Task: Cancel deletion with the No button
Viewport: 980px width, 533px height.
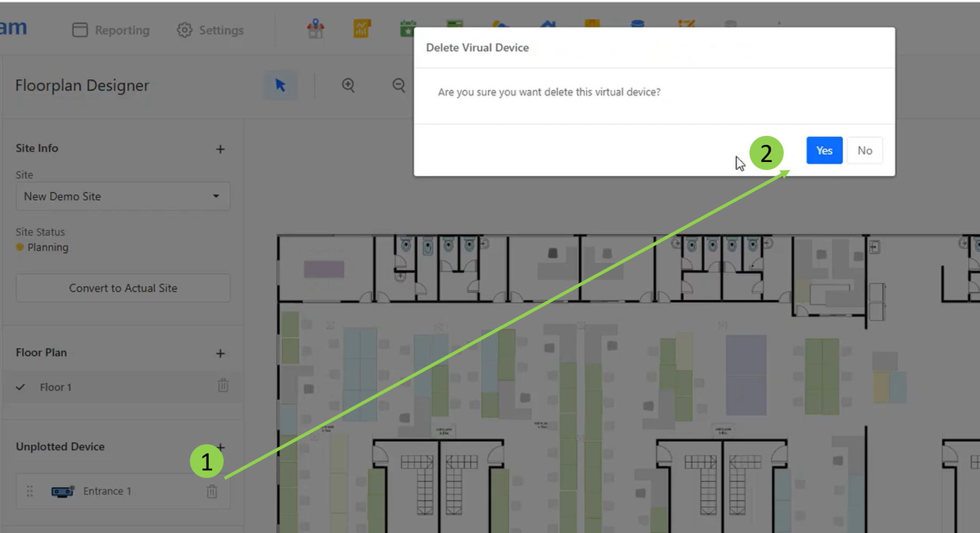Action: pyautogui.click(x=864, y=151)
